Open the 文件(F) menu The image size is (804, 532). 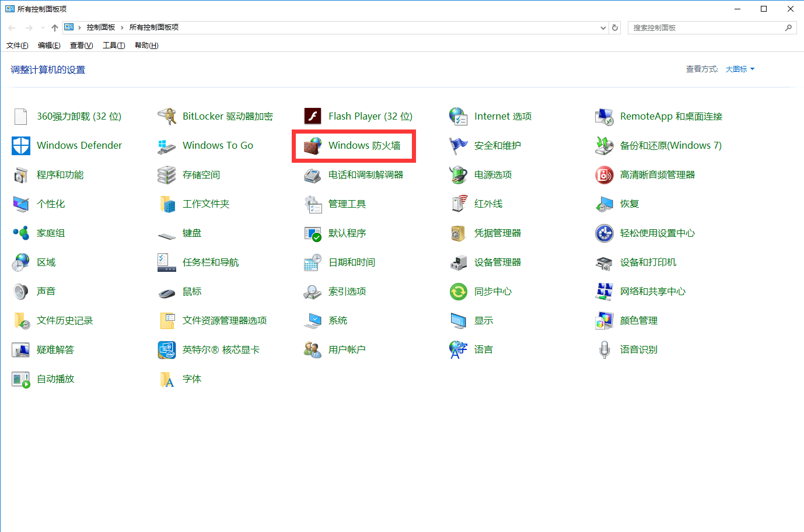(17, 45)
